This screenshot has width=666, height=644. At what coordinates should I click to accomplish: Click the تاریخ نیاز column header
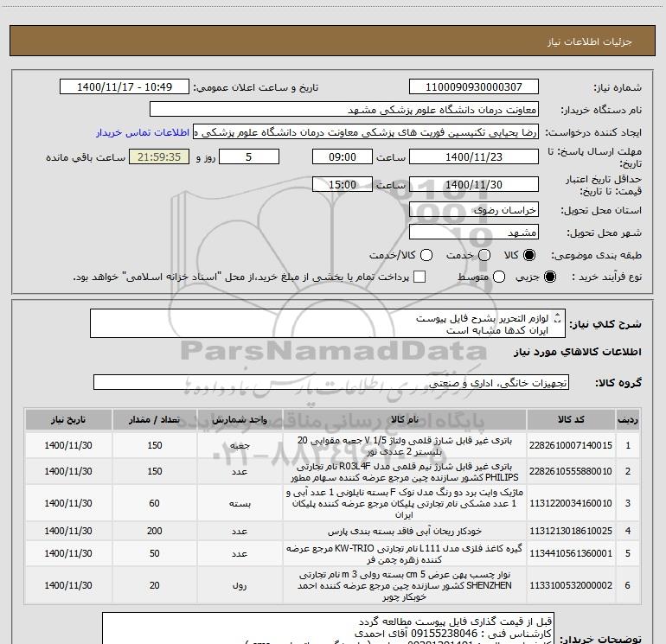68,419
